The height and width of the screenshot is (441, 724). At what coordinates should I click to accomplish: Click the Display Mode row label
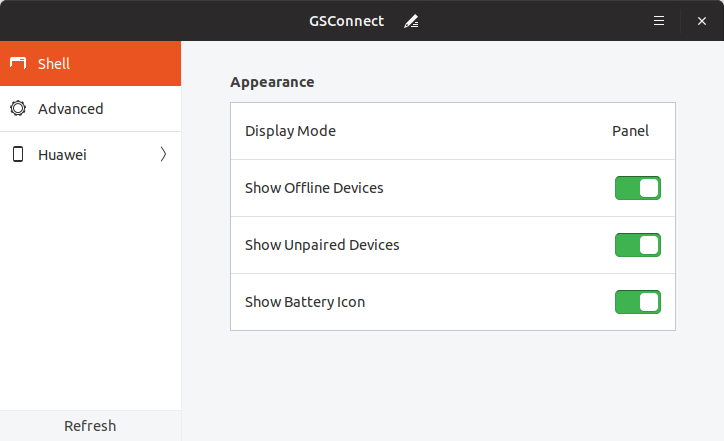click(290, 131)
